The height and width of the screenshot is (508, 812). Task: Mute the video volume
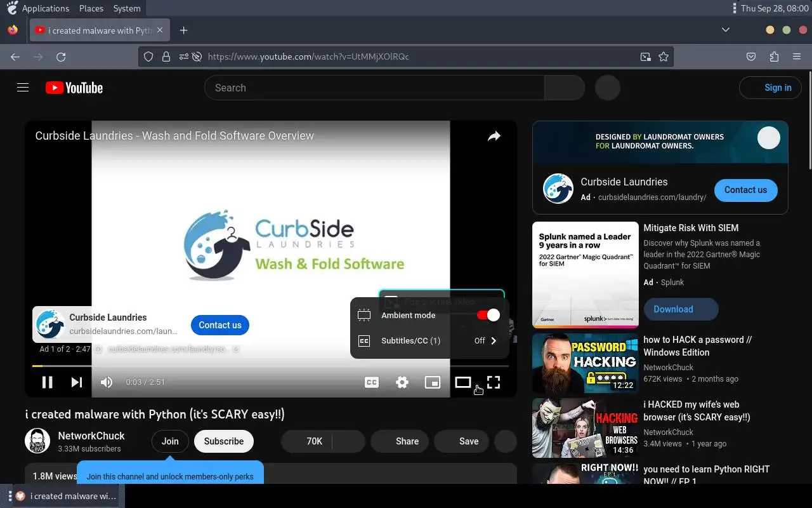pyautogui.click(x=107, y=382)
